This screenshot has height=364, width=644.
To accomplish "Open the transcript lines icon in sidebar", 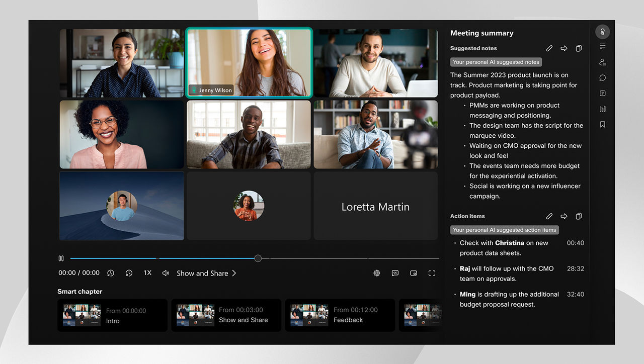I will click(602, 46).
